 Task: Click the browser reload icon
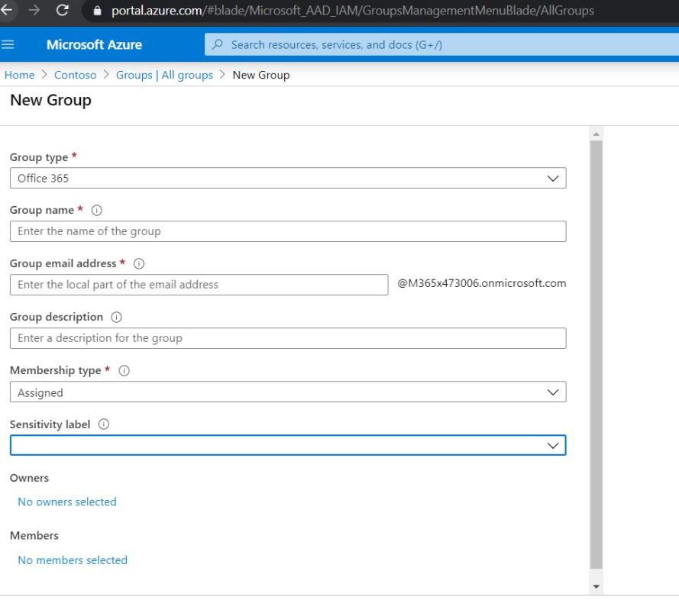(x=62, y=11)
